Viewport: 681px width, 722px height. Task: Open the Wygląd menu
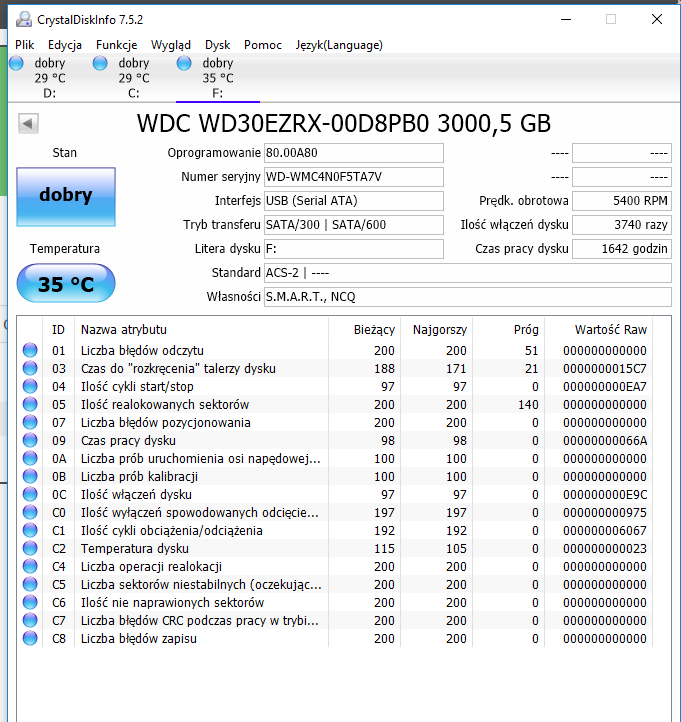click(171, 45)
